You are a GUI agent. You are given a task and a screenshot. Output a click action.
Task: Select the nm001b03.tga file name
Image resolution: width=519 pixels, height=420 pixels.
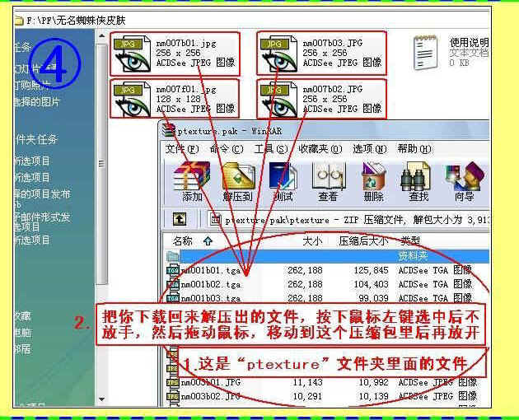click(x=211, y=299)
